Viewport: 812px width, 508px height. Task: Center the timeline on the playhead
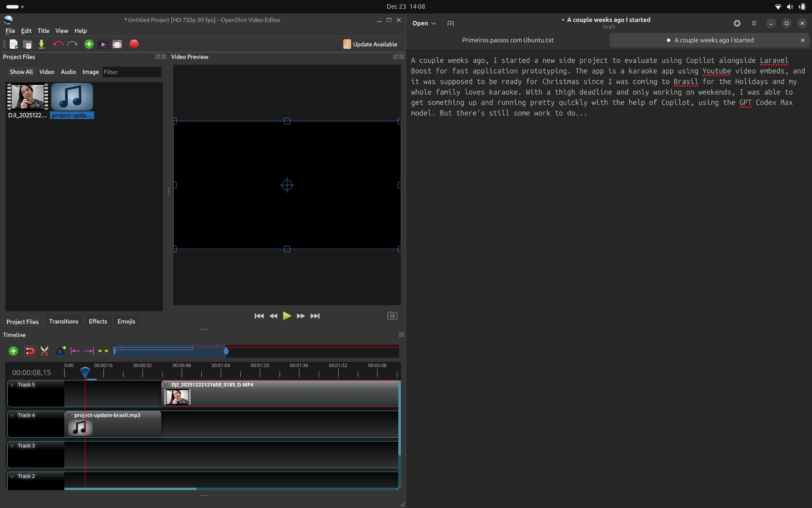(103, 351)
